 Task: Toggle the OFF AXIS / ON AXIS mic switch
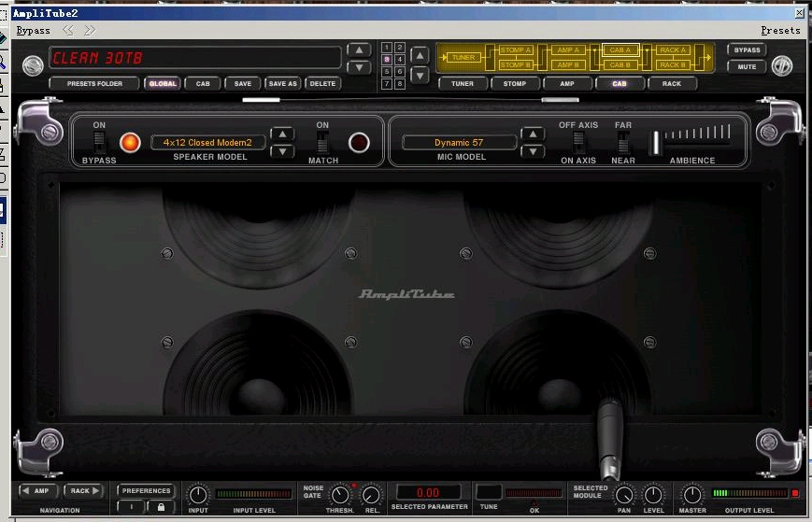pos(578,142)
